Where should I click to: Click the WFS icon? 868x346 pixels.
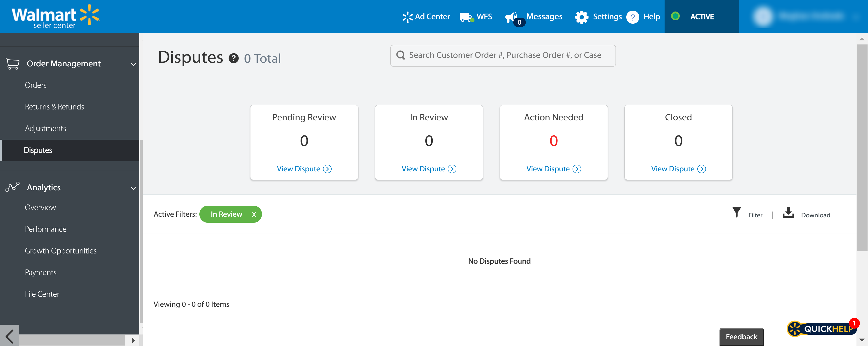pyautogui.click(x=467, y=16)
